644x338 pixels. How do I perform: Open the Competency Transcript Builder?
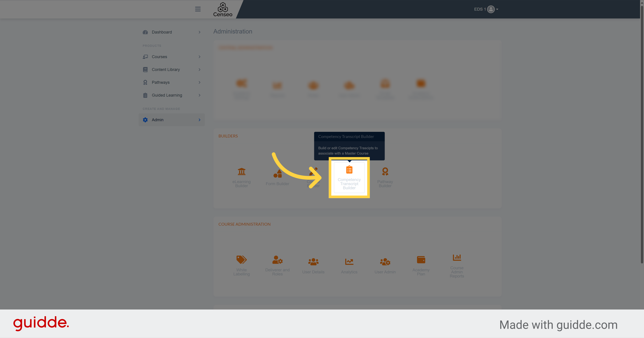tap(349, 177)
